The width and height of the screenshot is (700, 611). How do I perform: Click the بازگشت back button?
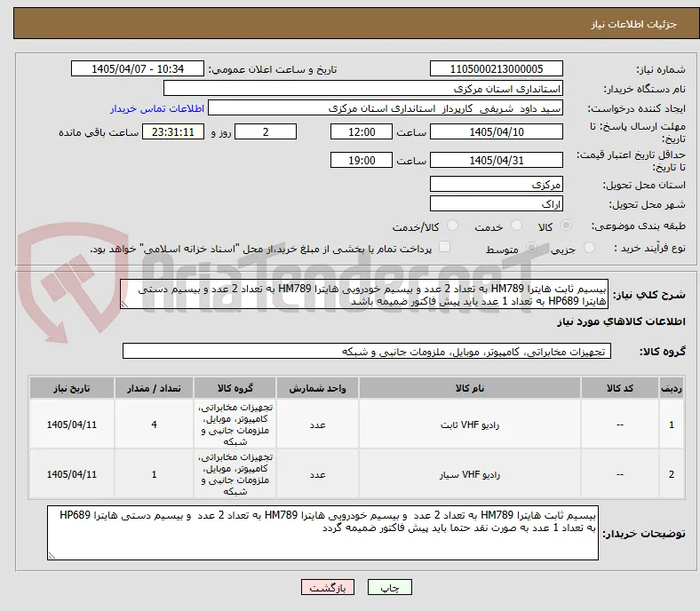point(328,587)
